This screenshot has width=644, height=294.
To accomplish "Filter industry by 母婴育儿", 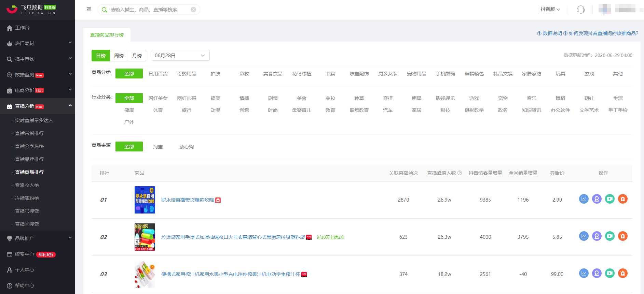I will (x=302, y=110).
